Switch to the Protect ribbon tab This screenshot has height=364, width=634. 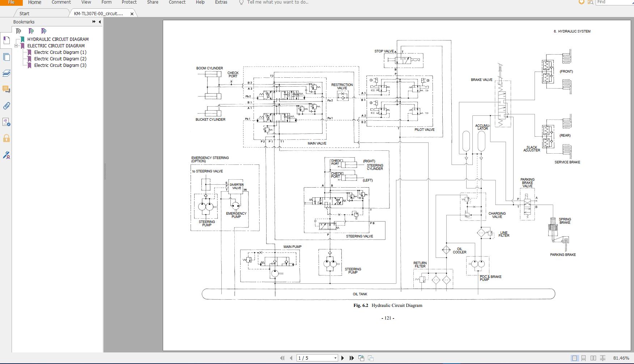click(129, 2)
